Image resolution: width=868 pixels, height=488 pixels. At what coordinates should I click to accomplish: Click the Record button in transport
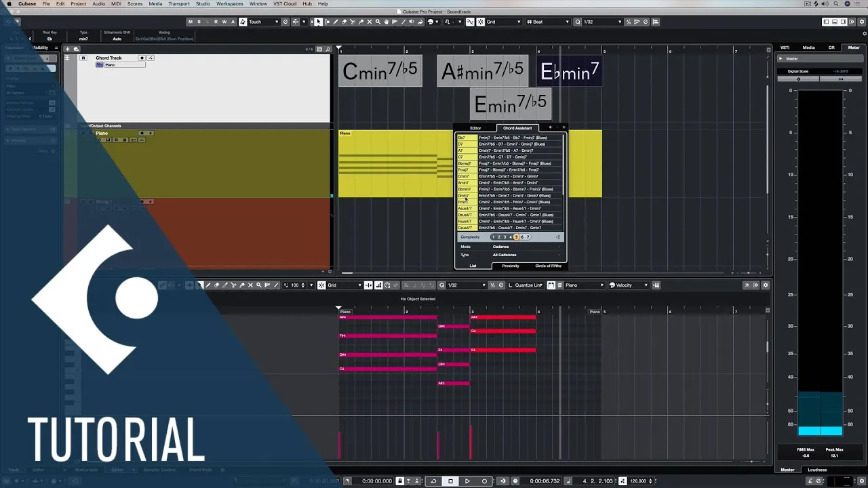484,481
